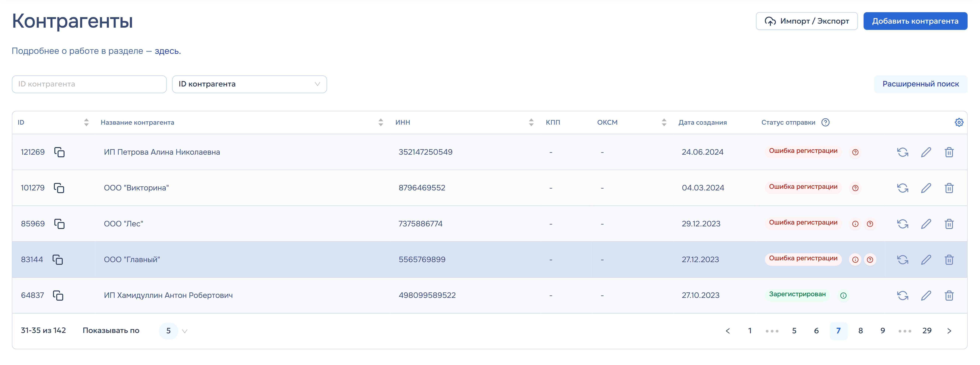Delete ИП Петрова Алина Николаевна row
980x365 pixels.
pyautogui.click(x=949, y=152)
